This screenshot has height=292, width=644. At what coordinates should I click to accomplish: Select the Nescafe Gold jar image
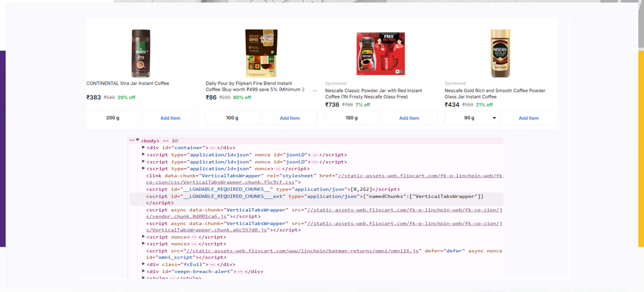pyautogui.click(x=500, y=53)
